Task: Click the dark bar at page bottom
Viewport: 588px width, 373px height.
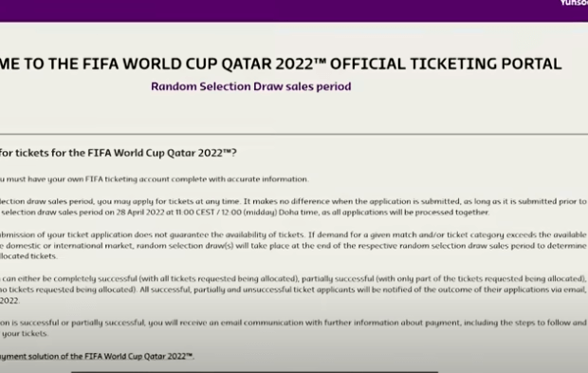Action: pos(254,371)
